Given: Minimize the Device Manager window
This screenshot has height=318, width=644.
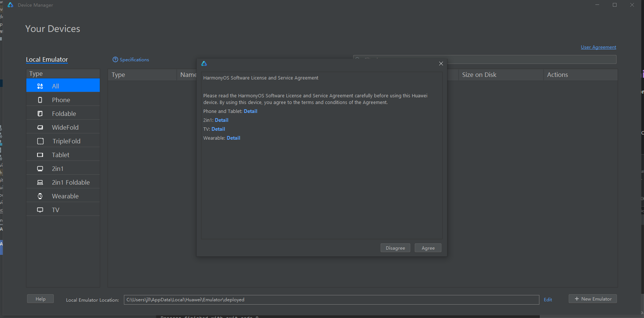Looking at the screenshot, I should (597, 5).
